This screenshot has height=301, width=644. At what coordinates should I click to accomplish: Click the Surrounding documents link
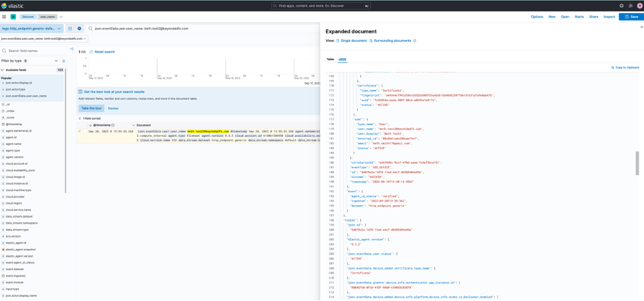point(392,41)
